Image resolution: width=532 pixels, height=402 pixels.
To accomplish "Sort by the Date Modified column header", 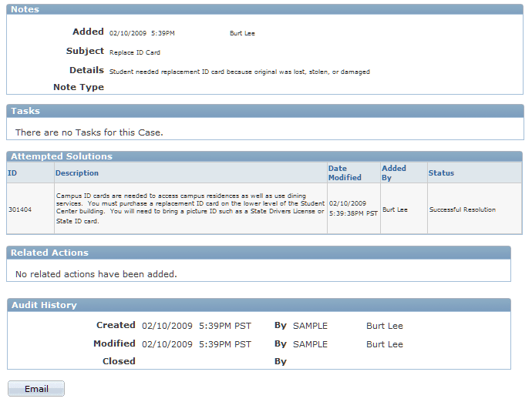I will pos(345,173).
